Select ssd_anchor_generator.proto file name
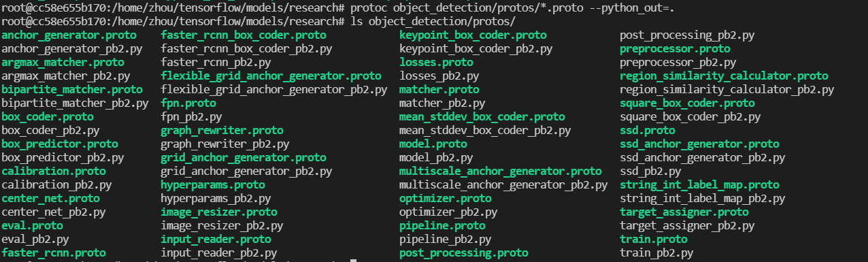This screenshot has height=262, width=868. point(699,144)
